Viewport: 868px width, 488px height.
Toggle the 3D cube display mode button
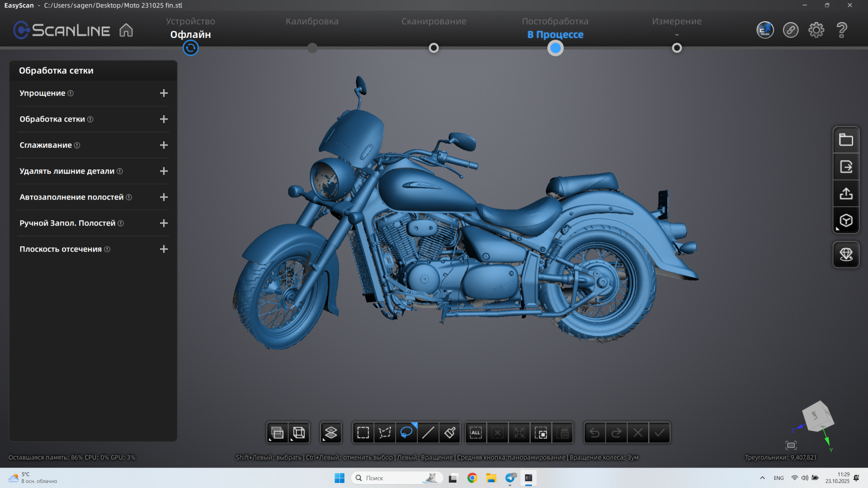tap(846, 221)
